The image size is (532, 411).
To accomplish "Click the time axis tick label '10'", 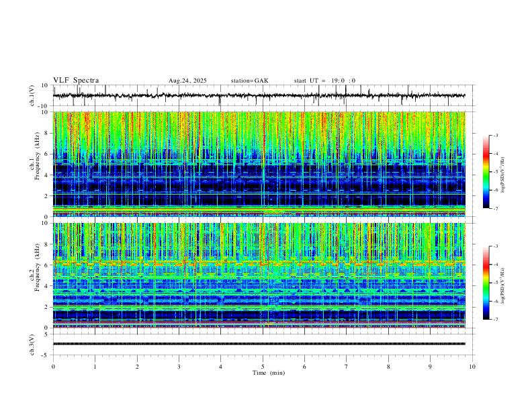I will pyautogui.click(x=472, y=367).
